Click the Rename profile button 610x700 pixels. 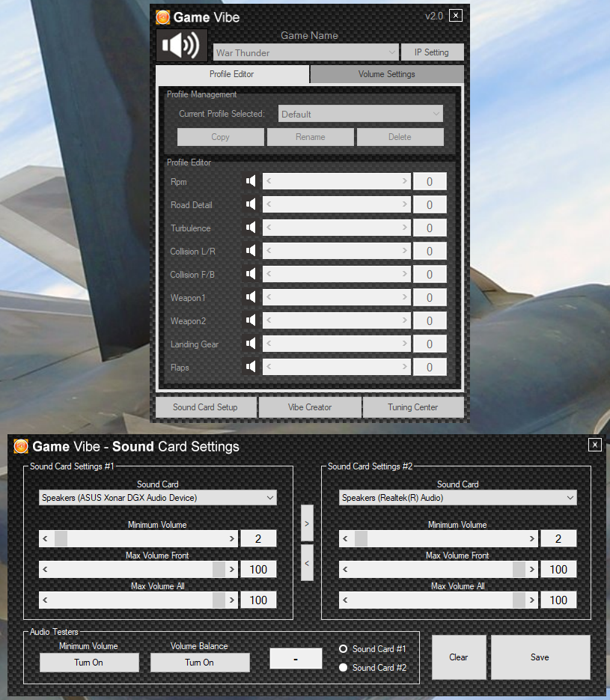(x=310, y=137)
